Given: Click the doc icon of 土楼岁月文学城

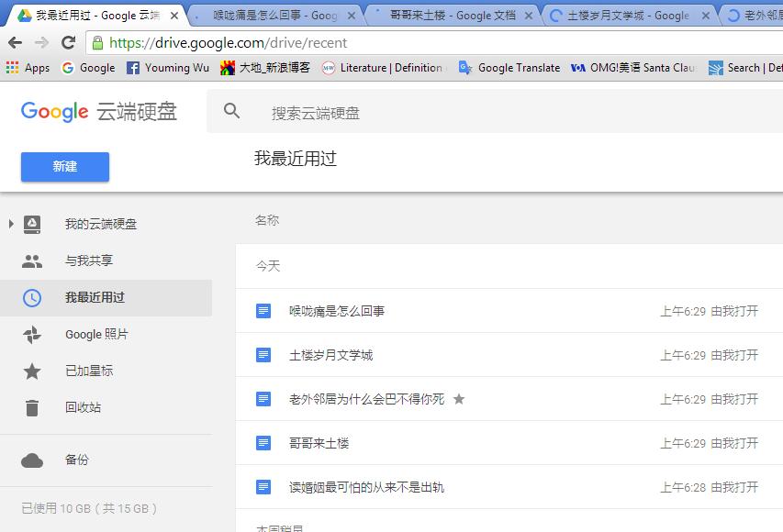Looking at the screenshot, I should click(263, 355).
